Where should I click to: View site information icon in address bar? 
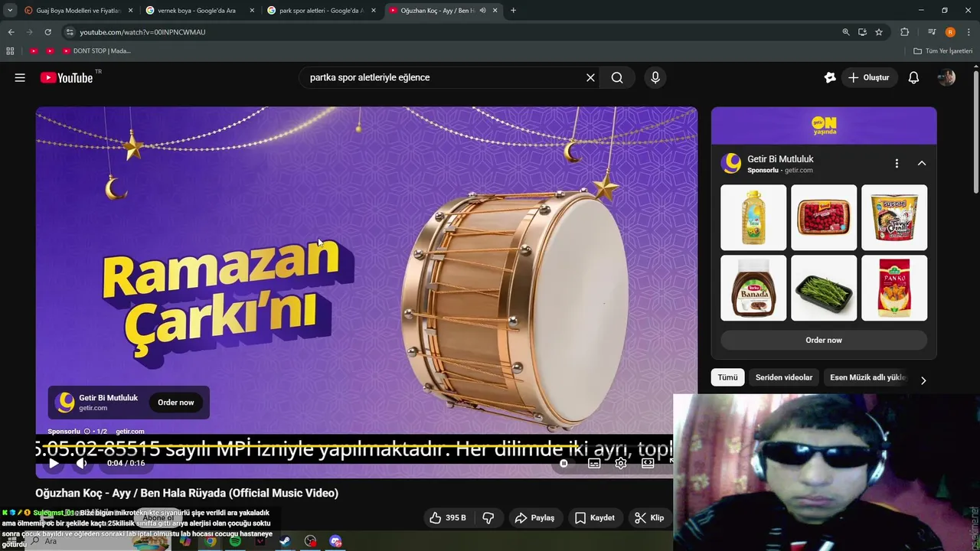(70, 32)
